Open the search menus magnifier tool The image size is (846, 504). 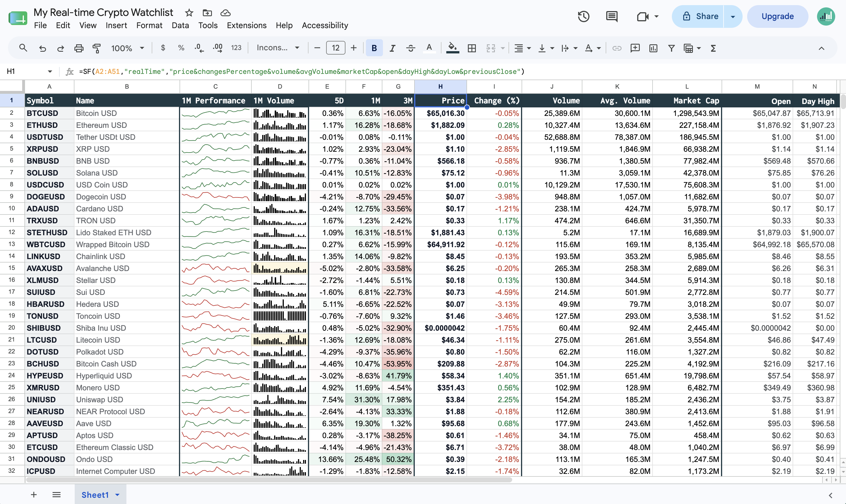[23, 48]
